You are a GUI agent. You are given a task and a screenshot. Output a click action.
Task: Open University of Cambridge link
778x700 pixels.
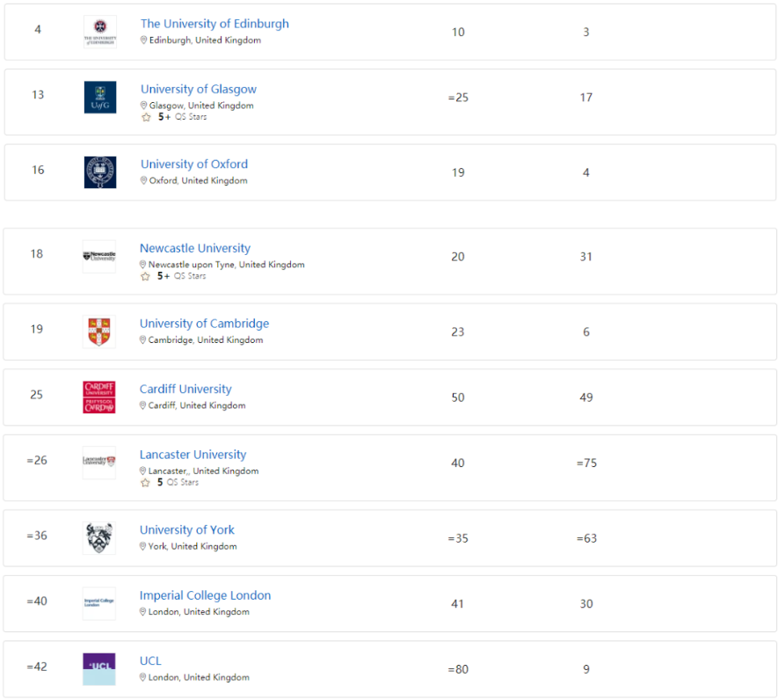pyautogui.click(x=204, y=324)
